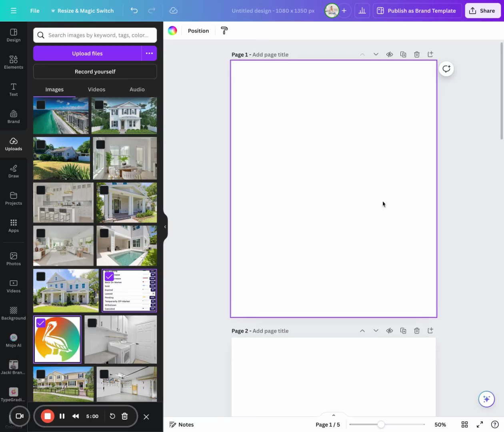Select the laundry room photo checkbox
This screenshot has height=432, width=504.
point(92,323)
